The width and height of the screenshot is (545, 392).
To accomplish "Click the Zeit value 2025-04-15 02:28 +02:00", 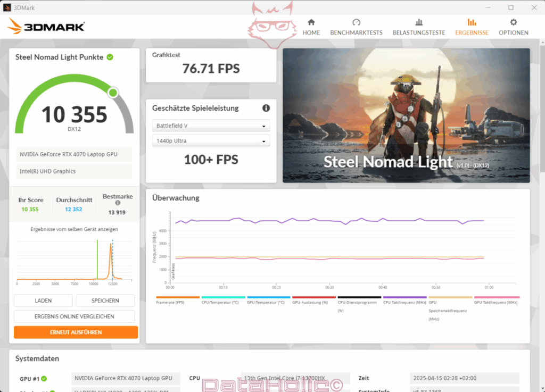I will [465, 378].
